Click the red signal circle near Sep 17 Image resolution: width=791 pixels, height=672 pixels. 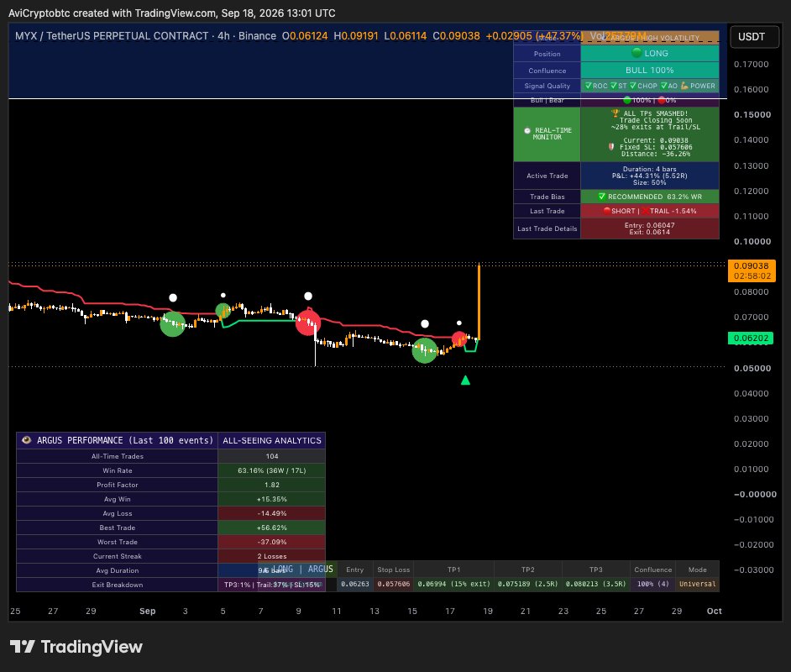[459, 339]
